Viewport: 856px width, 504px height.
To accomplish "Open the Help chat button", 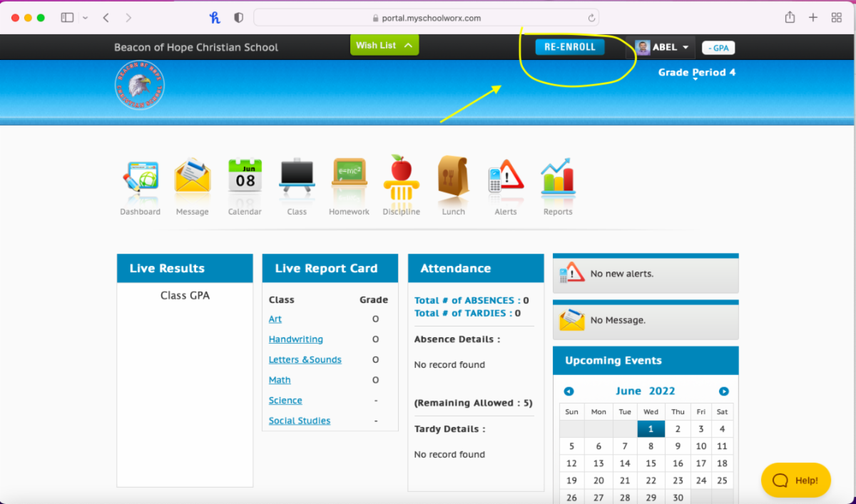I will [796, 480].
